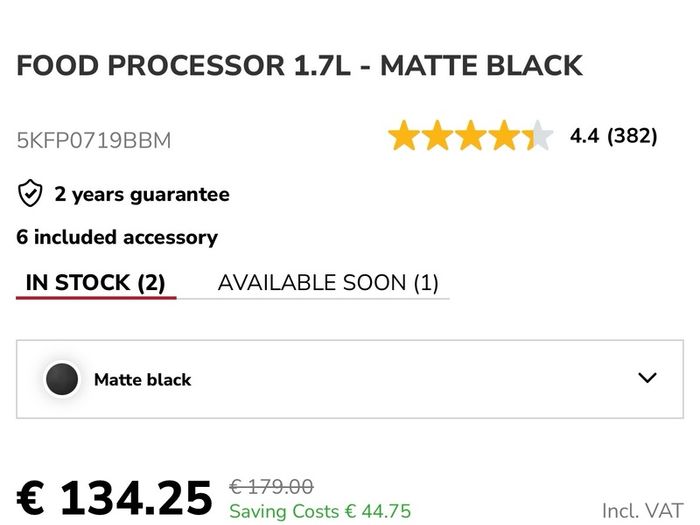The height and width of the screenshot is (525, 700).
Task: Open the (382) reviews count link
Action: point(632,136)
